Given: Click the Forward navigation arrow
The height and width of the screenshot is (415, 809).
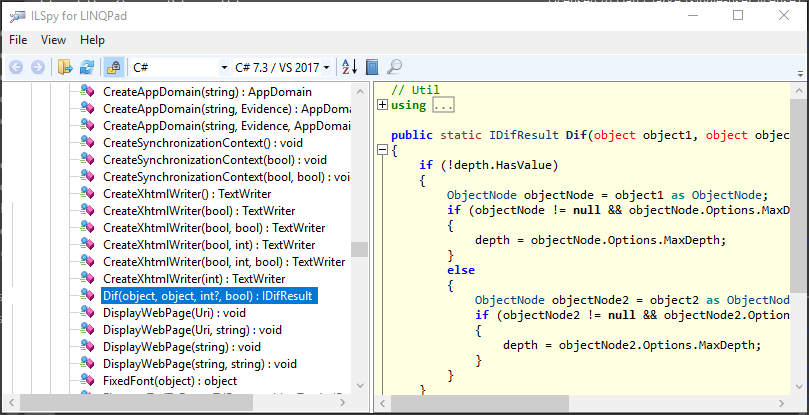Looking at the screenshot, I should 38,67.
